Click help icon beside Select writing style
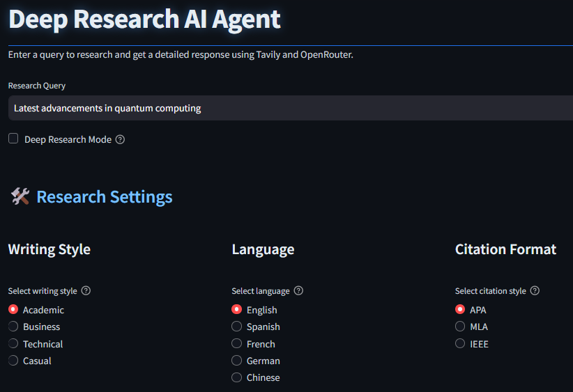Screen dimensions: 573x392 click(86, 291)
